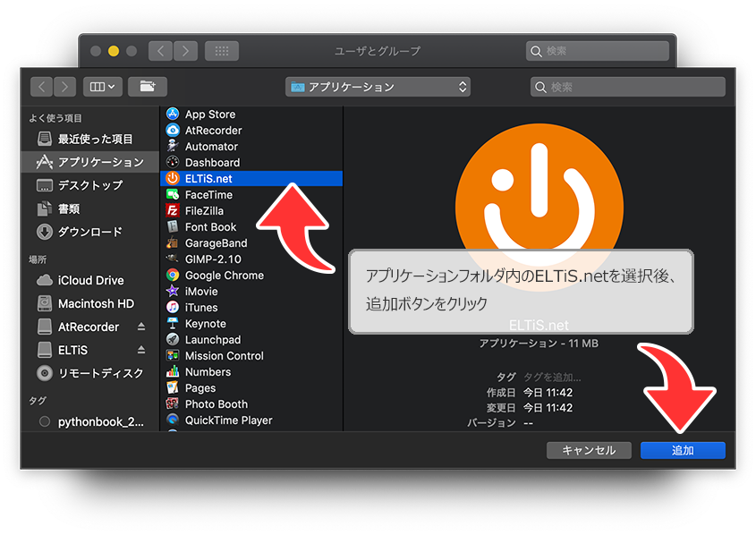Click the キャンセル button

point(589,450)
